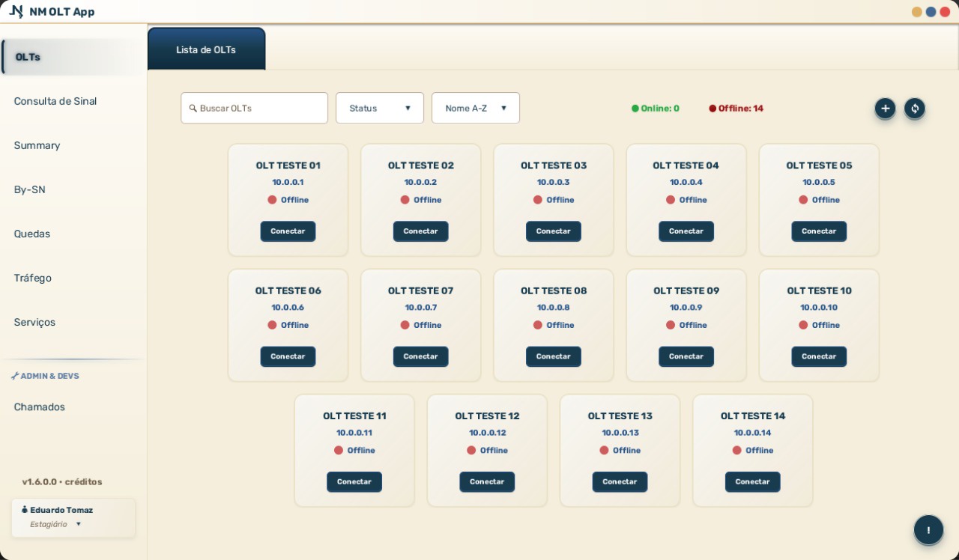959x560 pixels.
Task: Click the Offline label on OLT TESTE 11
Action: point(361,450)
